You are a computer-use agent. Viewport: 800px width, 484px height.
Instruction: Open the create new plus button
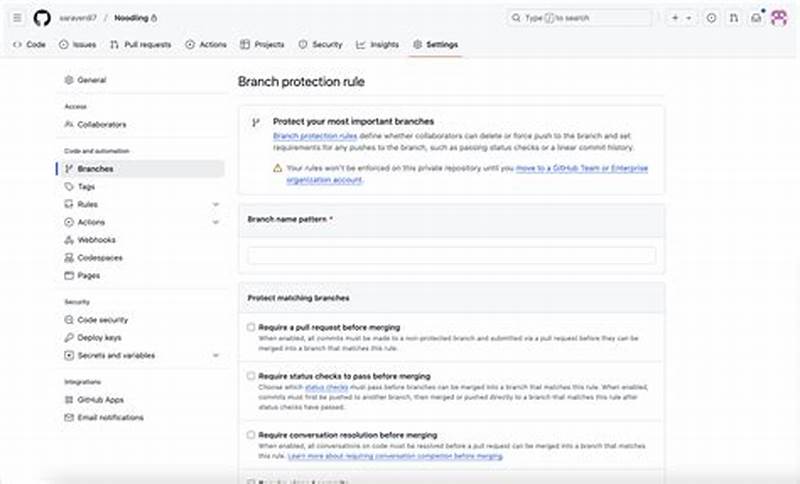point(675,18)
